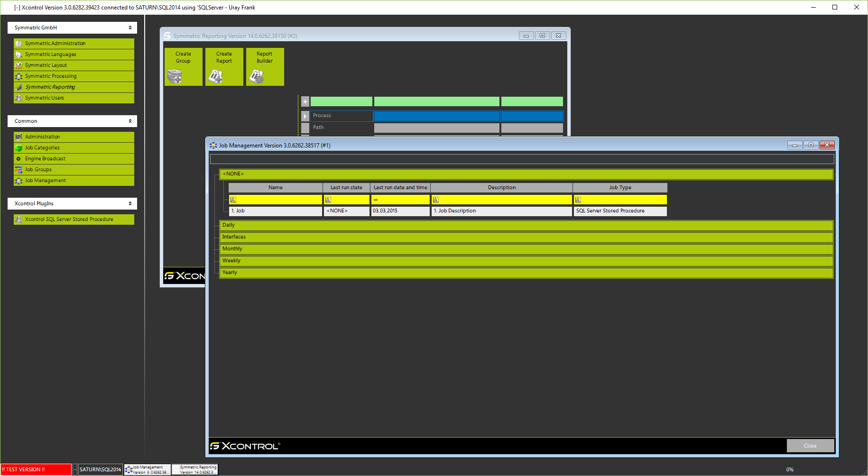Expand the Interfaces job group
Screen dimensions: 868x476
tap(526, 237)
